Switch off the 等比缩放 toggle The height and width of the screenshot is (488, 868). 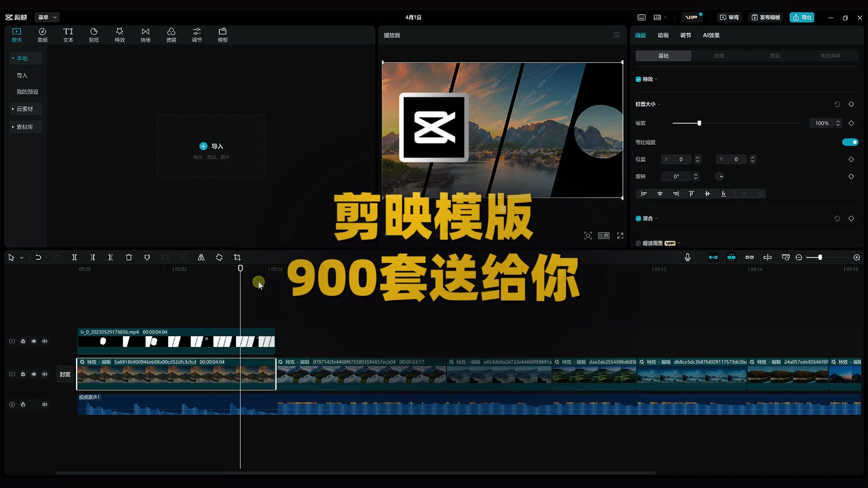[850, 142]
